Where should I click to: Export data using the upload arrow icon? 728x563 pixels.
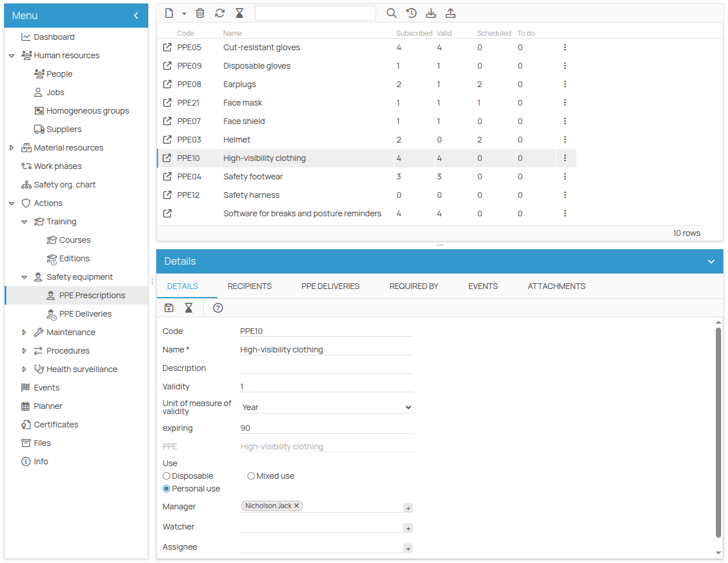(x=451, y=13)
